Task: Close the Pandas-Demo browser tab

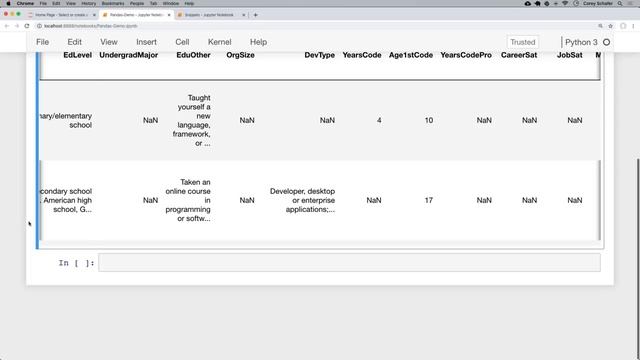Action: point(169,15)
